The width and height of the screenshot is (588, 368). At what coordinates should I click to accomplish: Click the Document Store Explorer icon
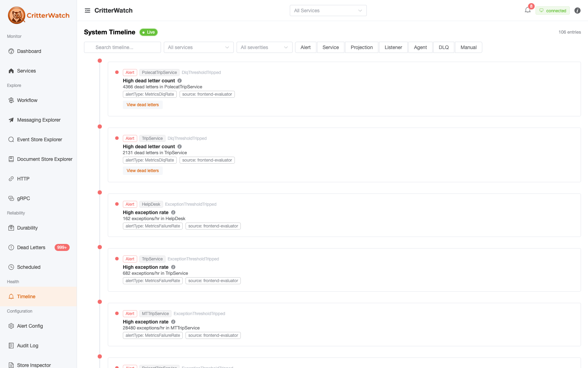[x=11, y=159]
